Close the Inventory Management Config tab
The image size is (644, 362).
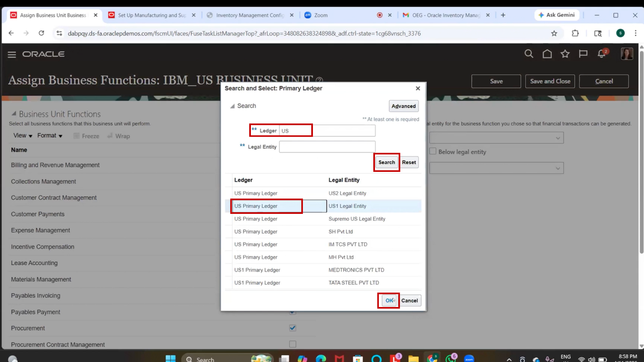point(291,15)
